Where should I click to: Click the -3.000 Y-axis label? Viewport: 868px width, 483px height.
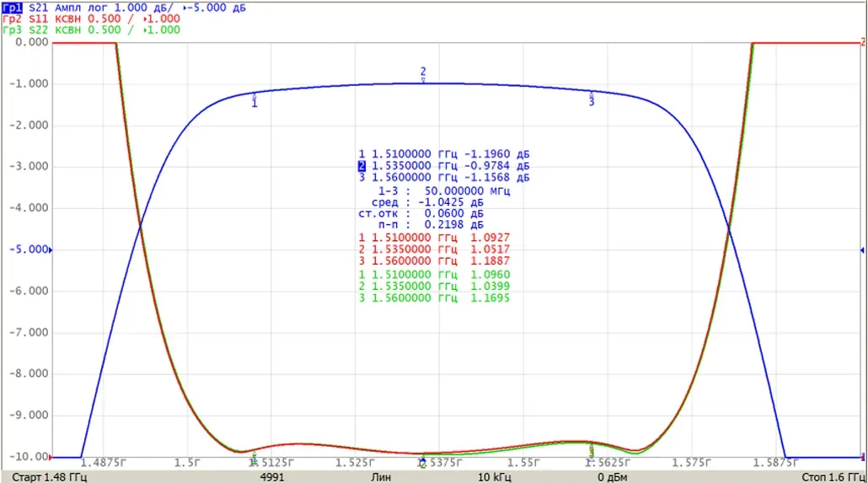click(29, 166)
